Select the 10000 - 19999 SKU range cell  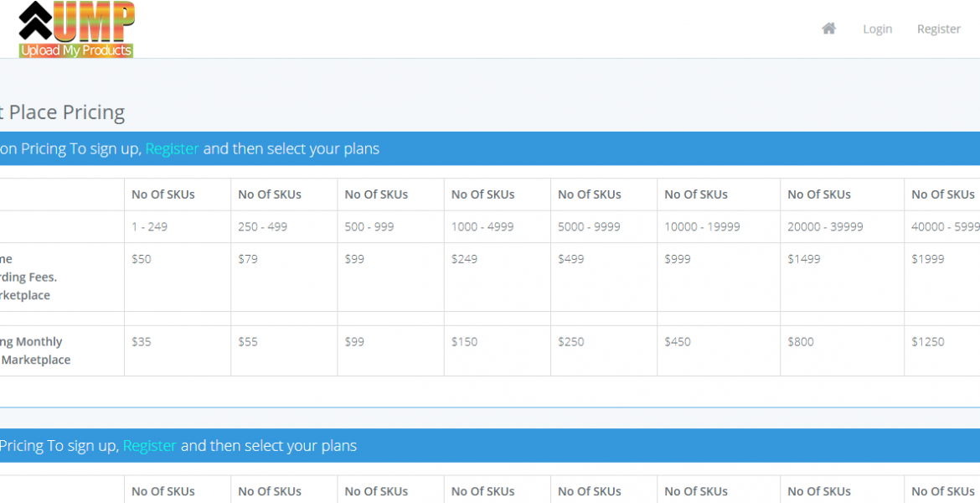(701, 226)
